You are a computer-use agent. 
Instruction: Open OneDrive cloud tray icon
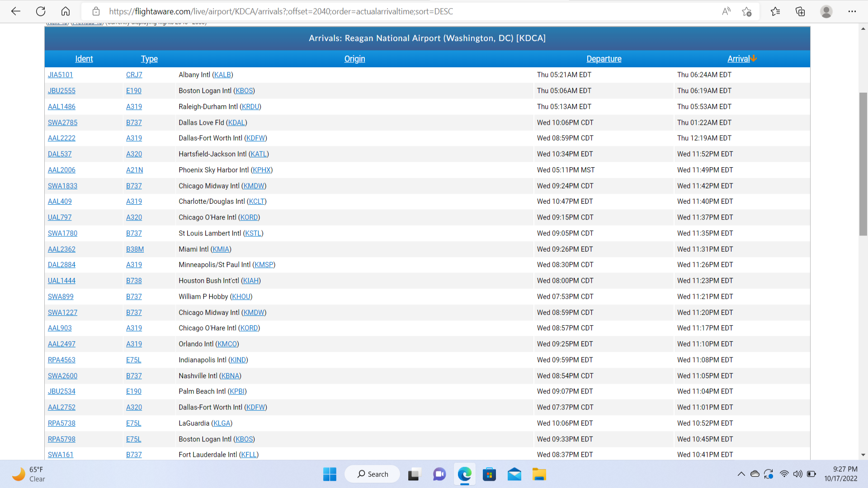(x=755, y=474)
